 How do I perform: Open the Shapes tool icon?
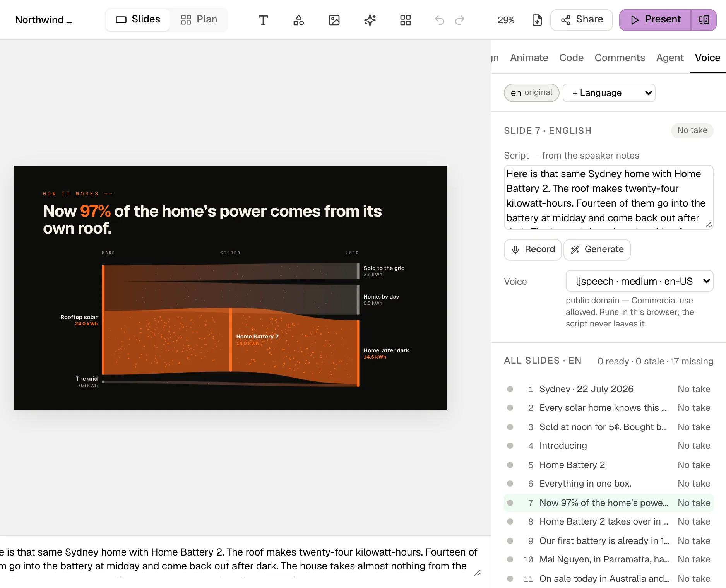[299, 20]
